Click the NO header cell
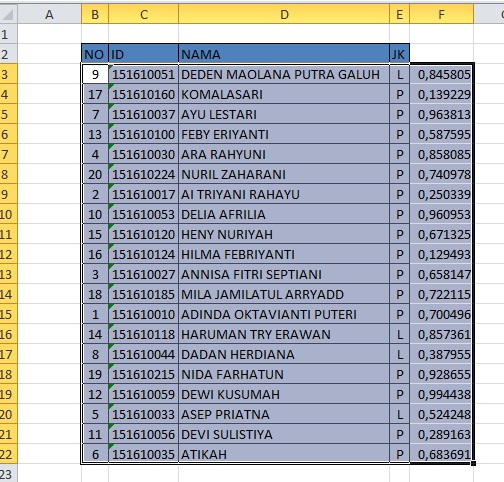This screenshot has height=482, width=504. point(95,54)
